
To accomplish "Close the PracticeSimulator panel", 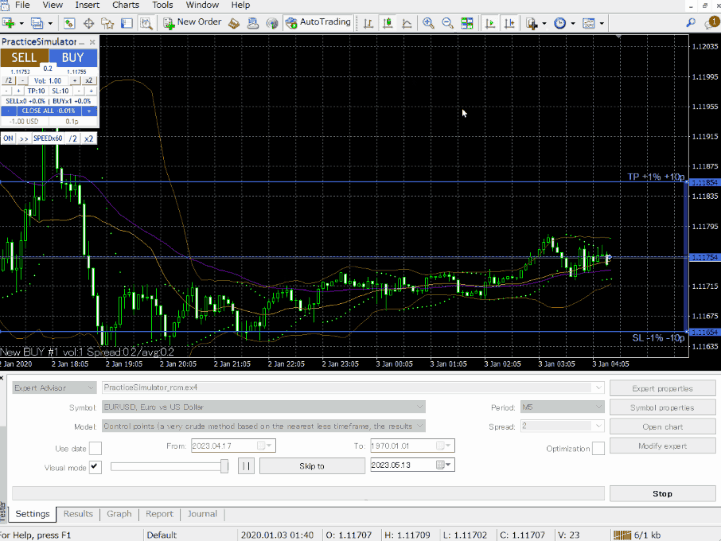I will pos(92,42).
